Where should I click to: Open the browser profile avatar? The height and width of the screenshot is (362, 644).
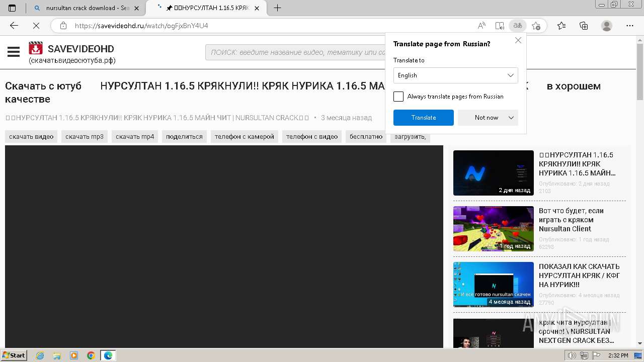607,26
